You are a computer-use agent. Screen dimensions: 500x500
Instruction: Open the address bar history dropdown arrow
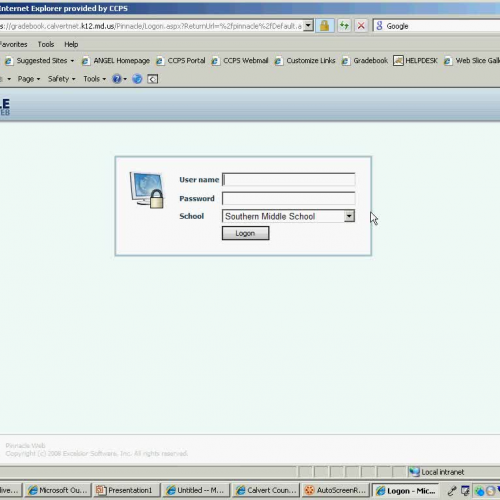click(308, 26)
